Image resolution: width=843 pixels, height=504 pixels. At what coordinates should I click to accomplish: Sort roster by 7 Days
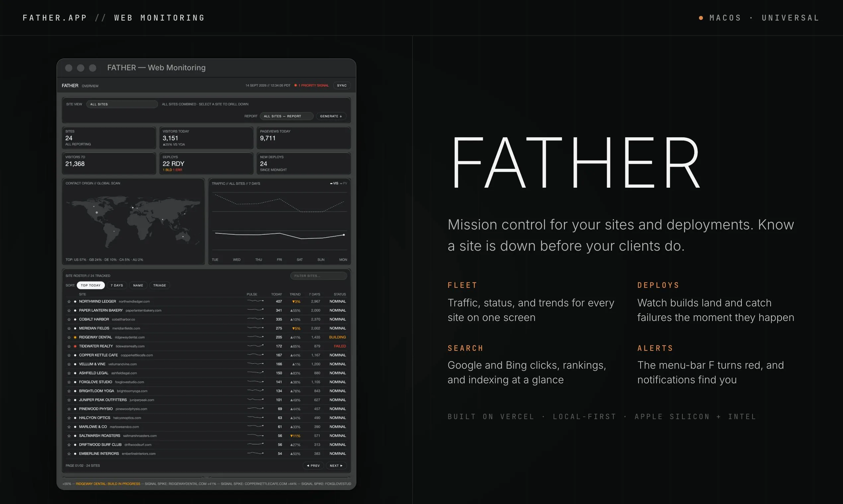117,285
